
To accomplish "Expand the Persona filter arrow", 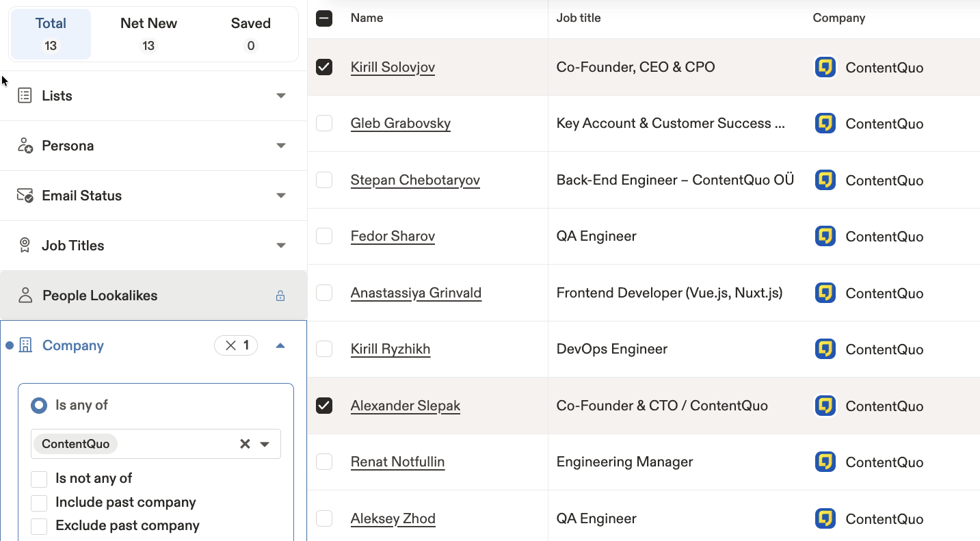I will [x=281, y=146].
